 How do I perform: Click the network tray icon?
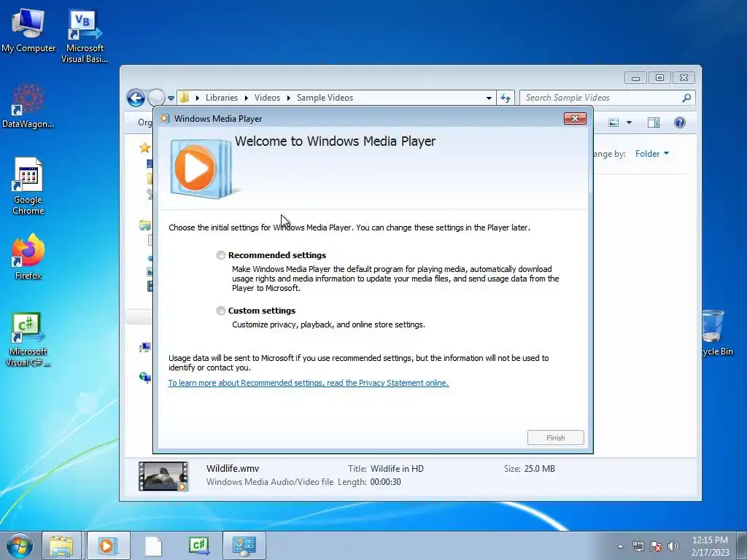pyautogui.click(x=638, y=546)
